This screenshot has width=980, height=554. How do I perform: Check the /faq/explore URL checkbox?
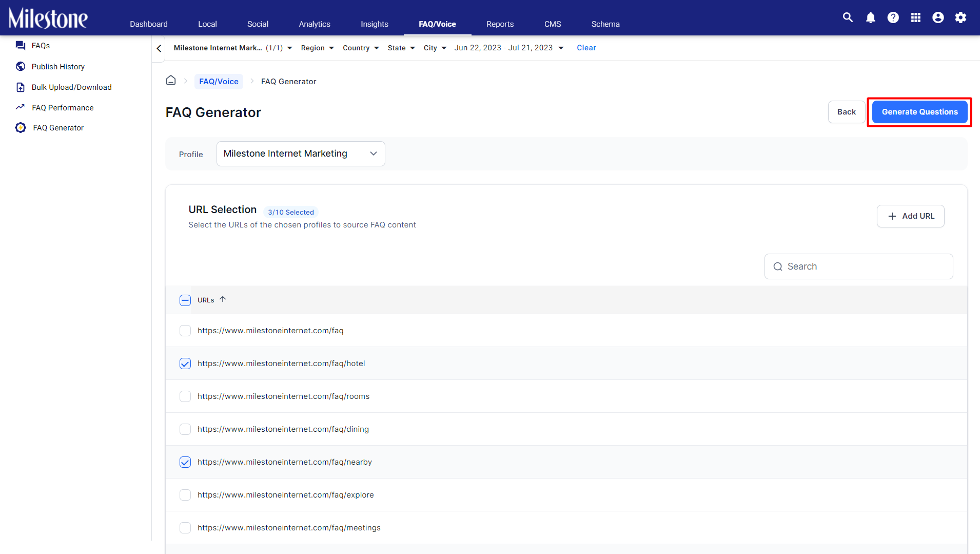pyautogui.click(x=185, y=495)
